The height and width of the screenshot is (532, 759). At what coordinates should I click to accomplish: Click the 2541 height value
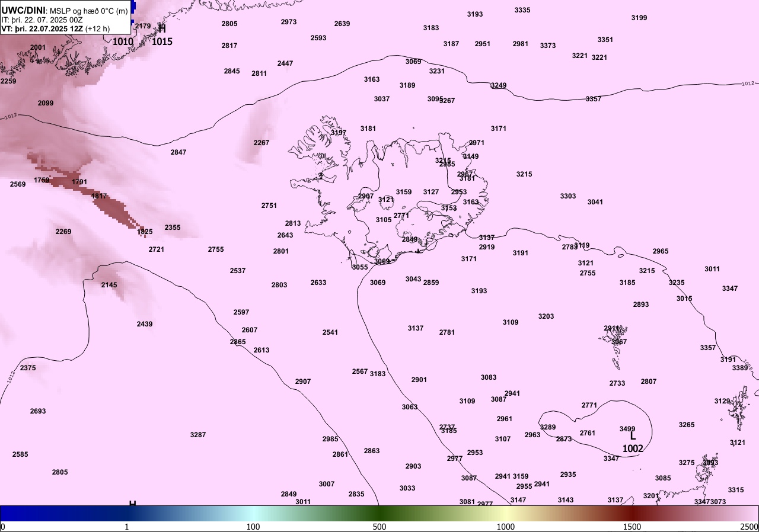[x=330, y=332]
